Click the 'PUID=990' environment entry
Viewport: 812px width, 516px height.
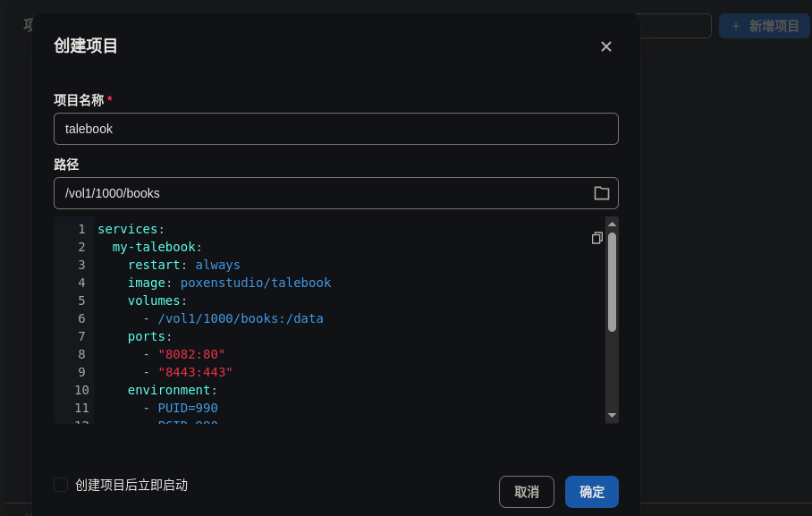coord(188,409)
